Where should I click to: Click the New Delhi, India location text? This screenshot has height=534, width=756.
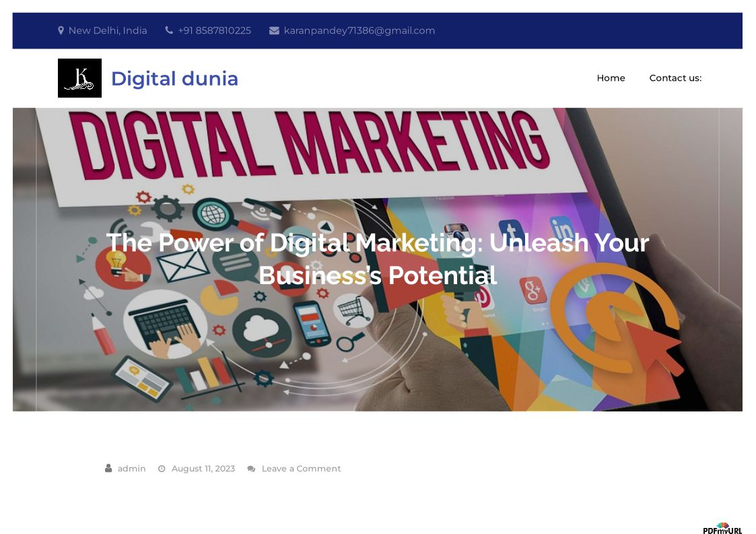[108, 30]
